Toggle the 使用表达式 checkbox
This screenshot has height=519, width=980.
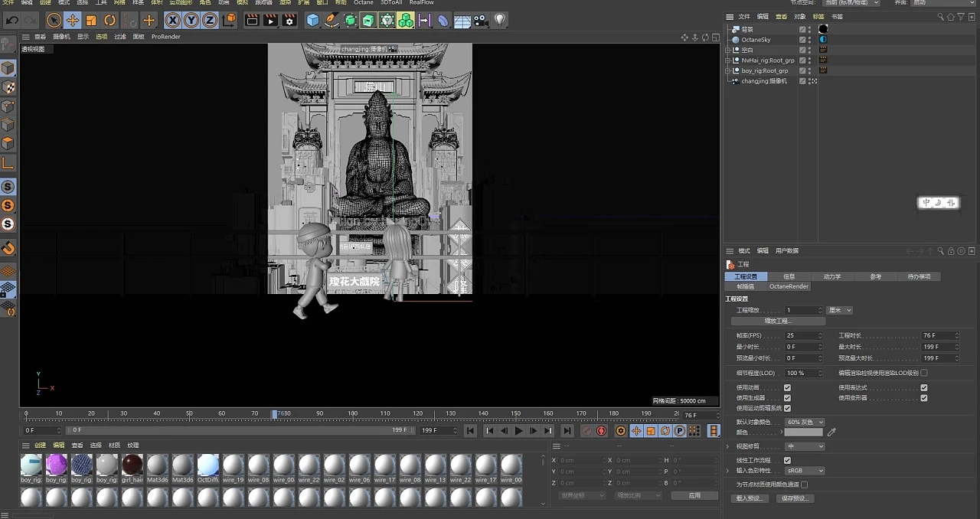[x=924, y=388]
